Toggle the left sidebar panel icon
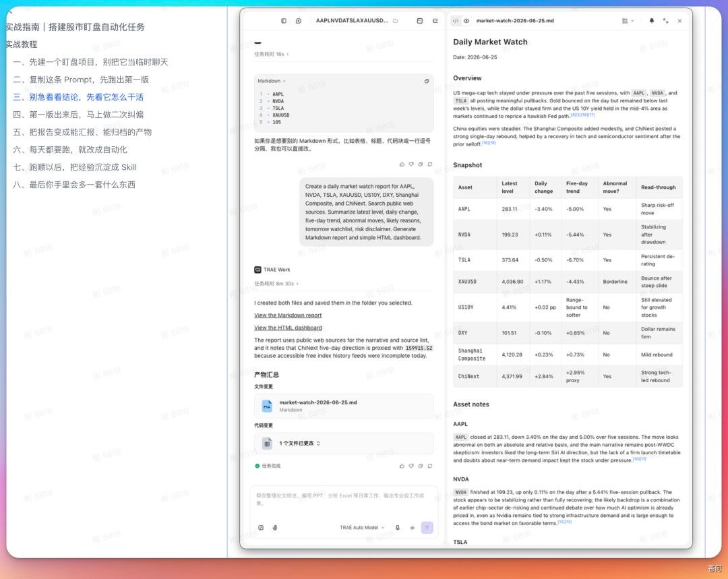 tap(284, 21)
